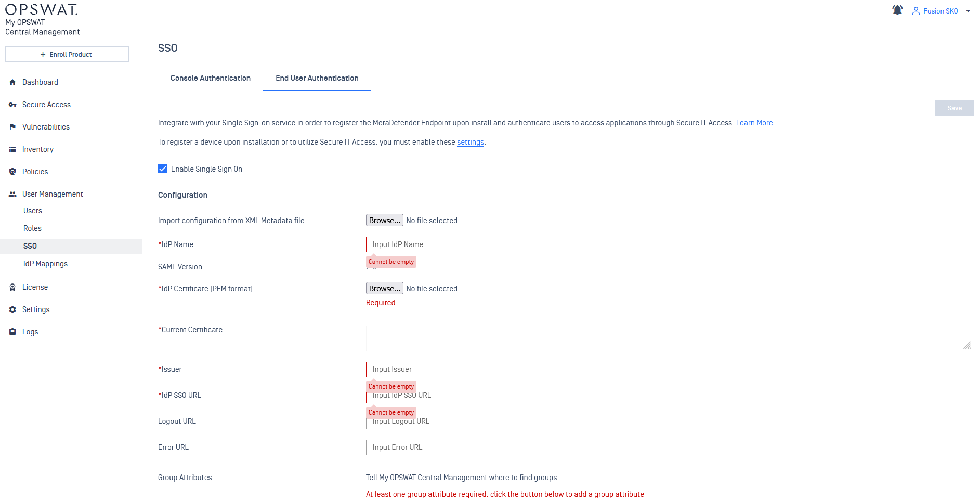
Task: Click the Group Attributes label
Action: (185, 478)
